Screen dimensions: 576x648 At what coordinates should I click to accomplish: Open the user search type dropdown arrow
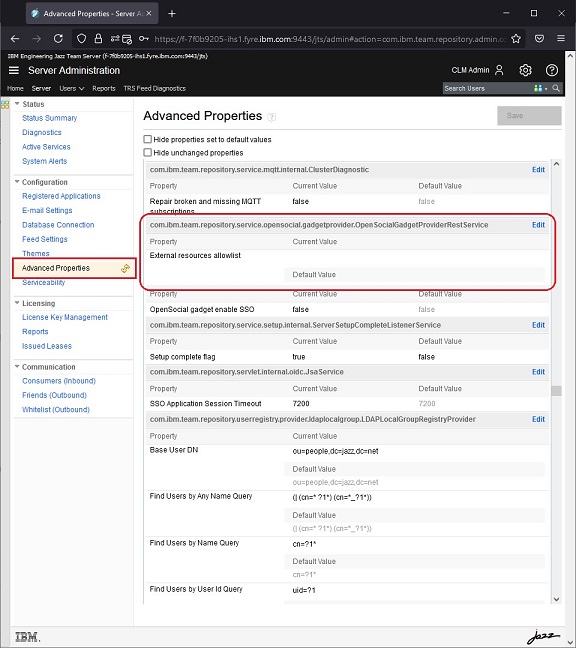pyautogui.click(x=546, y=88)
